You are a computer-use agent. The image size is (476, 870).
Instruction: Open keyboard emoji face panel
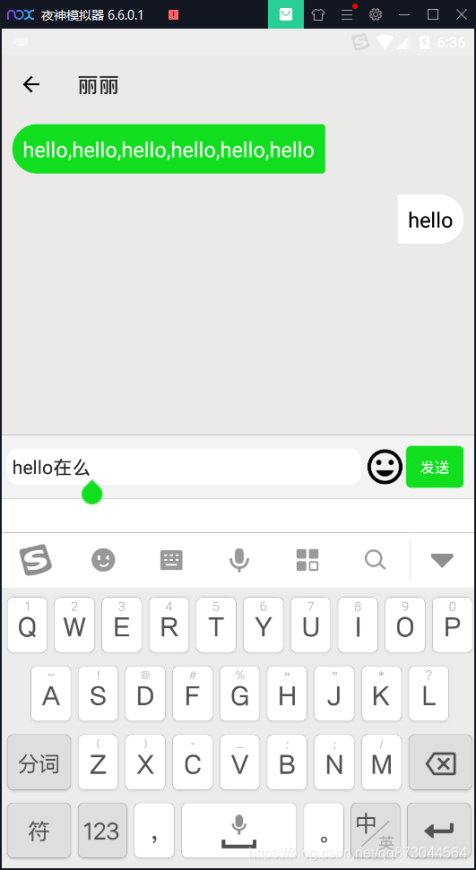coord(103,560)
